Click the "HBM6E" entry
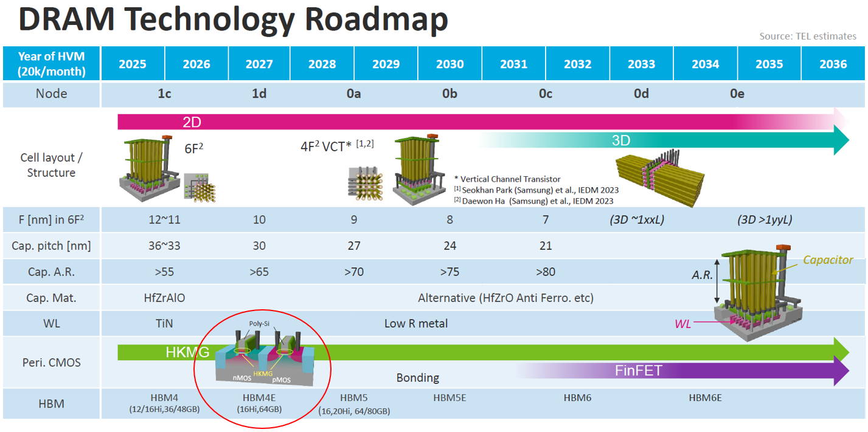 pyautogui.click(x=706, y=397)
